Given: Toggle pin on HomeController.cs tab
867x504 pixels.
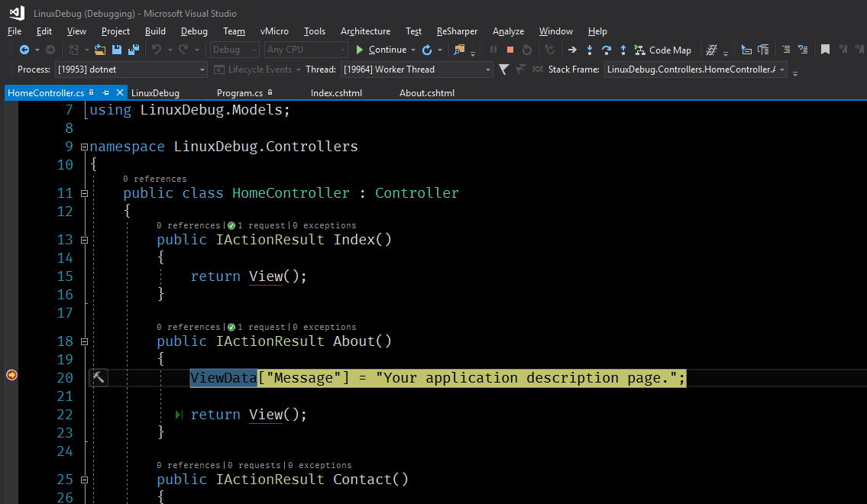Looking at the screenshot, I should tap(105, 93).
